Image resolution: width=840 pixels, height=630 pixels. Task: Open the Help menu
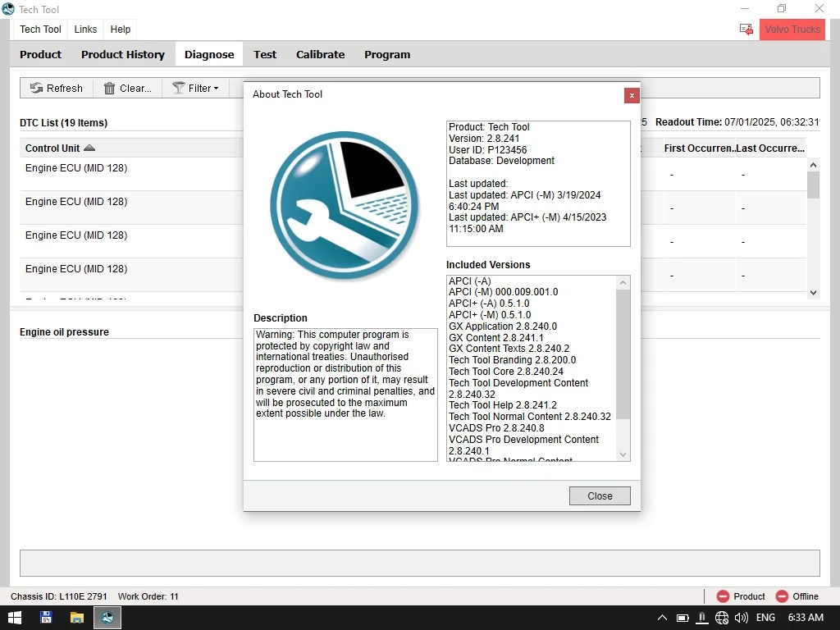pos(120,30)
